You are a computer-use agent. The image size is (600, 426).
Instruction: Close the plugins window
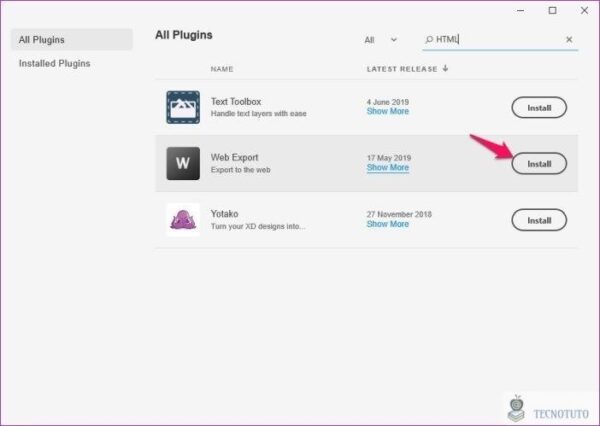584,11
